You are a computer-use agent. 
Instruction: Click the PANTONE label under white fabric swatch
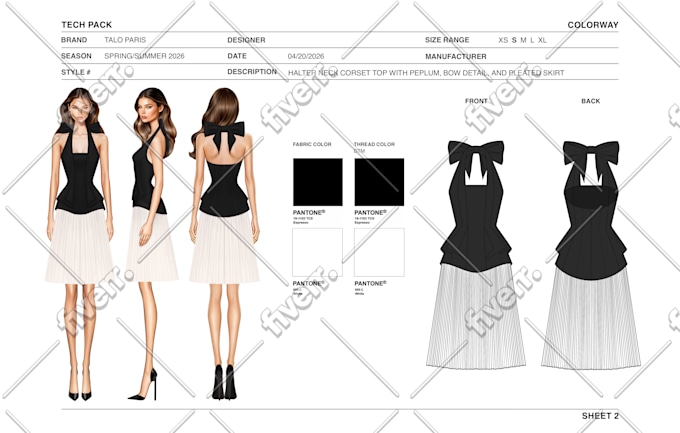[x=309, y=283]
